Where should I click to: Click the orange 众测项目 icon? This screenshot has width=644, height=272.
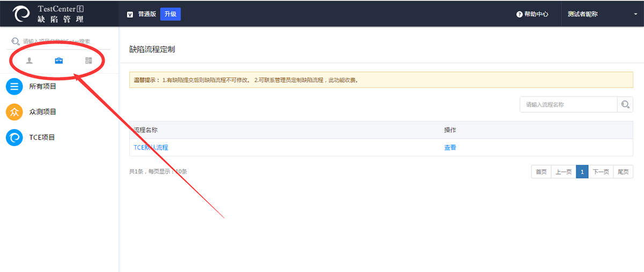[14, 112]
